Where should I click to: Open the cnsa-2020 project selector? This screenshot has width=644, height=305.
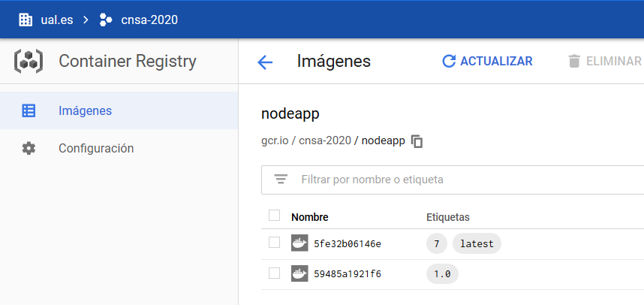point(149,20)
